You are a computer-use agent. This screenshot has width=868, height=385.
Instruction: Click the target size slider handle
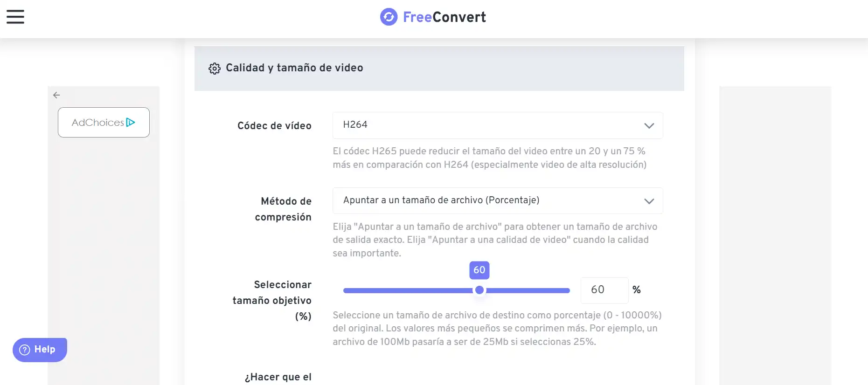479,290
